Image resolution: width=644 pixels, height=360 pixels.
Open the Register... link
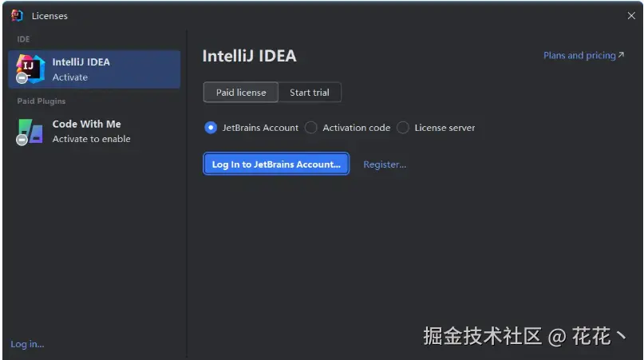pyautogui.click(x=385, y=164)
